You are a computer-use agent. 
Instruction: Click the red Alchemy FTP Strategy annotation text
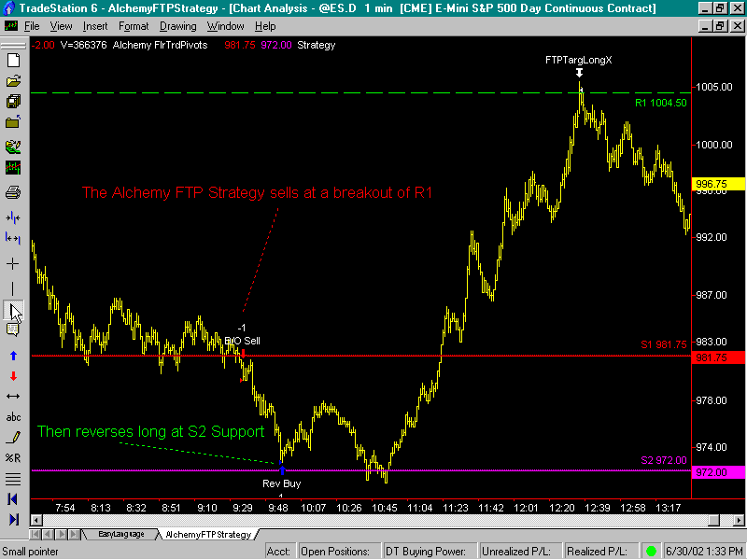257,192
